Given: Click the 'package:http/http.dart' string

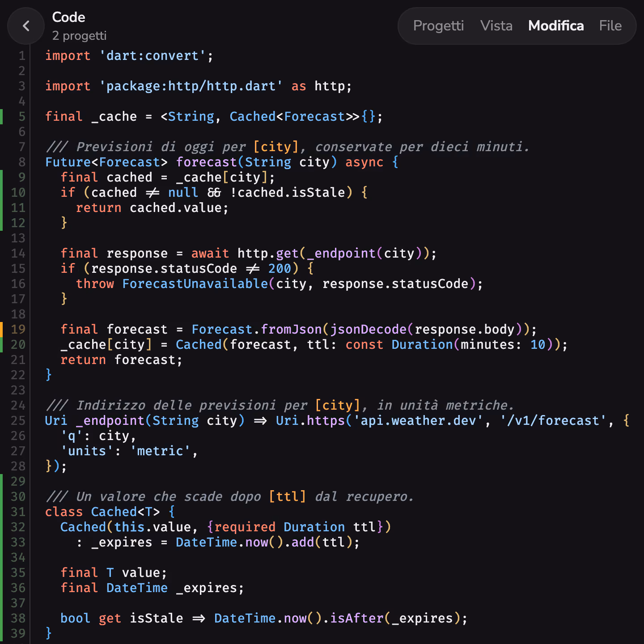Looking at the screenshot, I should pos(191,86).
